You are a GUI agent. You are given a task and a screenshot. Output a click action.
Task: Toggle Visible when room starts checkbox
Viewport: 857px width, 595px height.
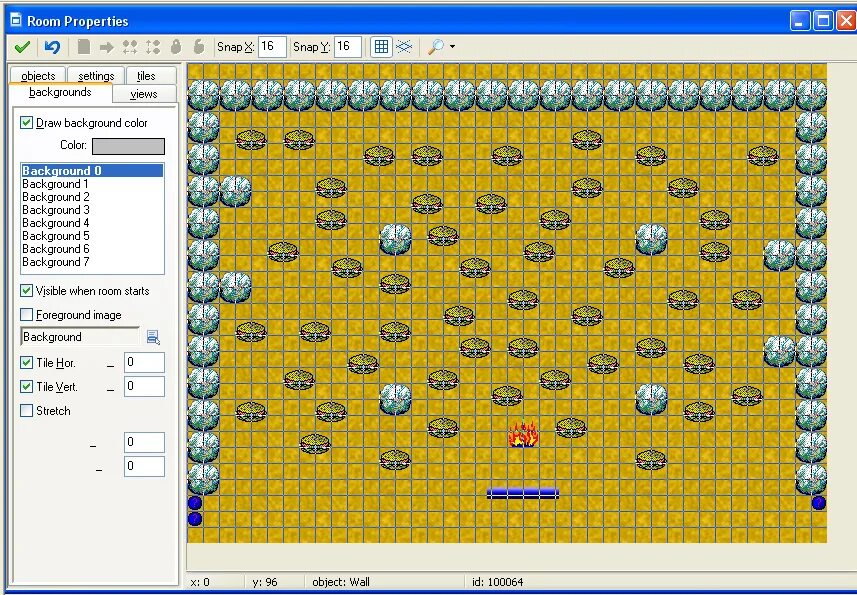26,291
